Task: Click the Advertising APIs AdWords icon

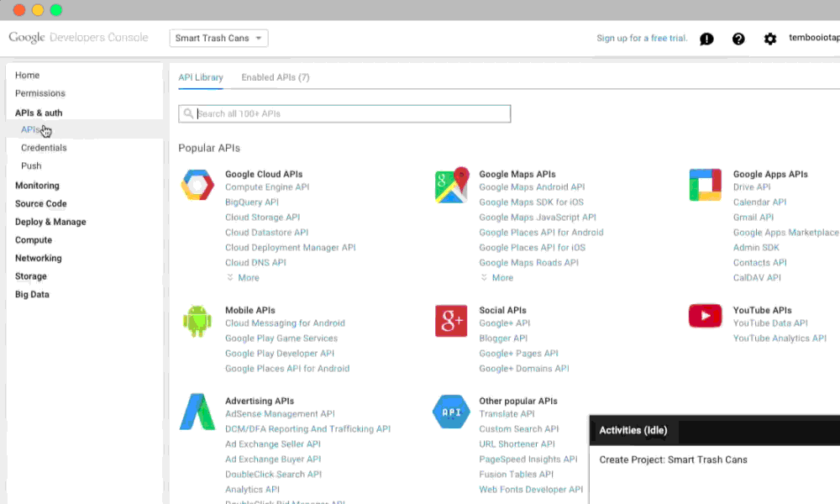Action: coord(197,412)
